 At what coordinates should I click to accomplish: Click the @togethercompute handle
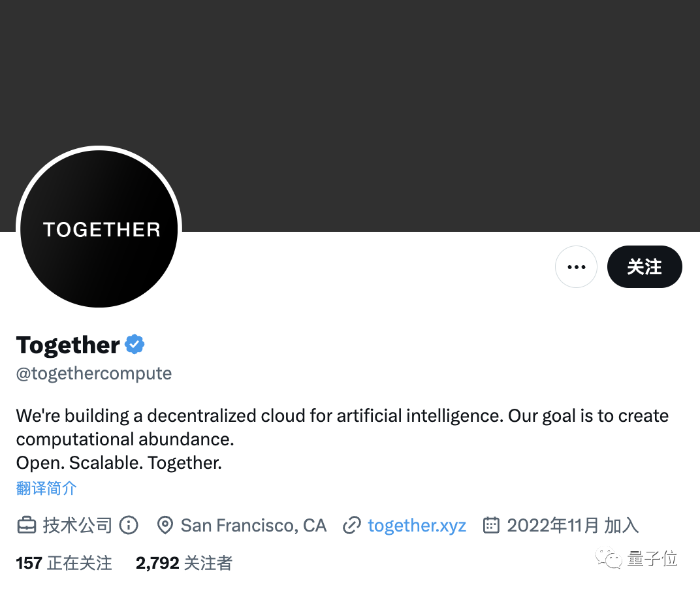pos(94,374)
